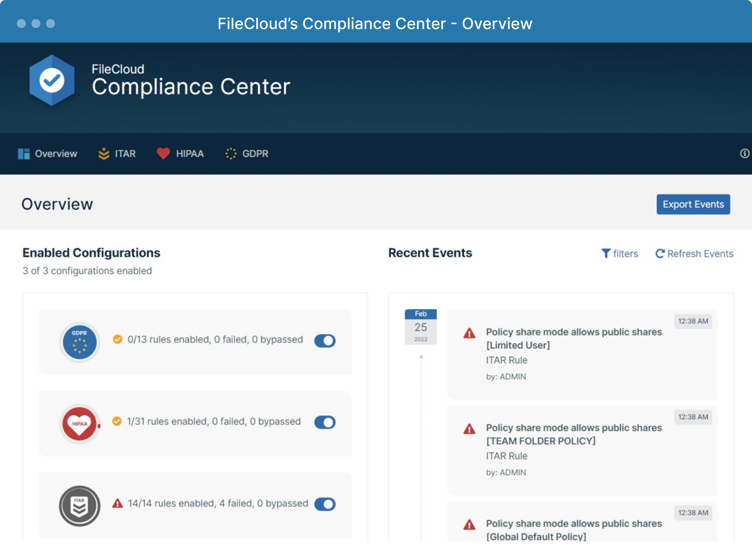The image size is (752, 560).
Task: Click the orange check status icon on HIPAA row
Action: (x=117, y=421)
